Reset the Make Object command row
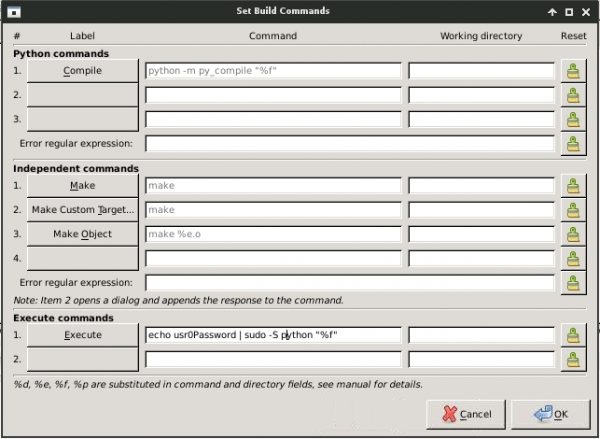The image size is (600, 439). 573,234
